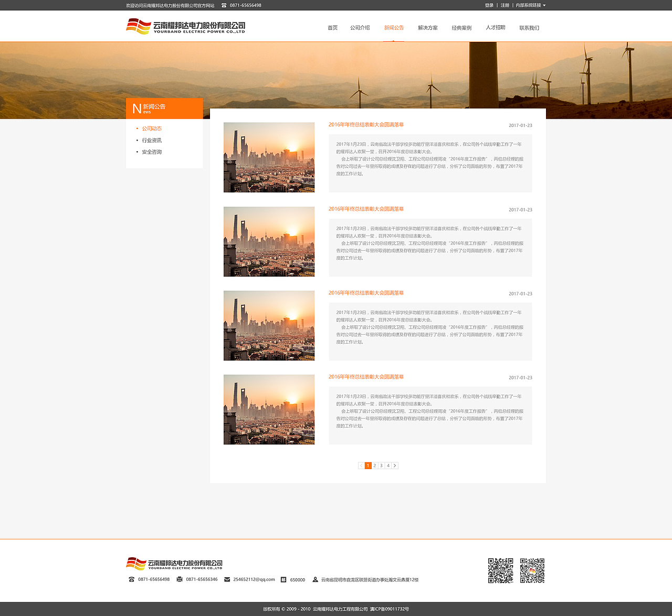This screenshot has width=672, height=616.
Task: Click footer postcode icon beside 650000
Action: pos(283,579)
